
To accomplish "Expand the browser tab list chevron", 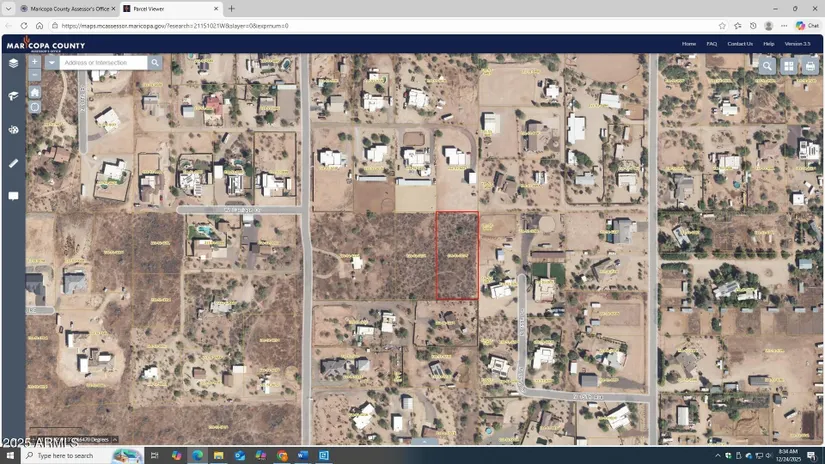I will point(9,9).
